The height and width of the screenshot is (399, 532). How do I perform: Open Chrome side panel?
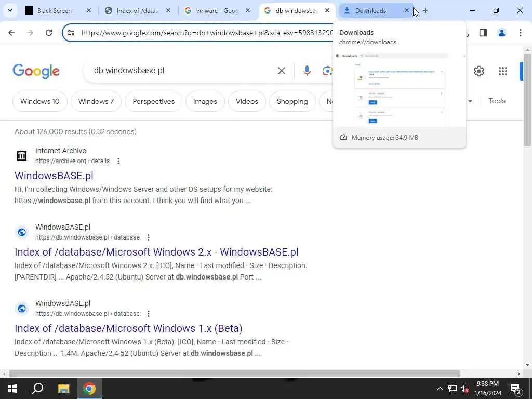click(x=483, y=33)
